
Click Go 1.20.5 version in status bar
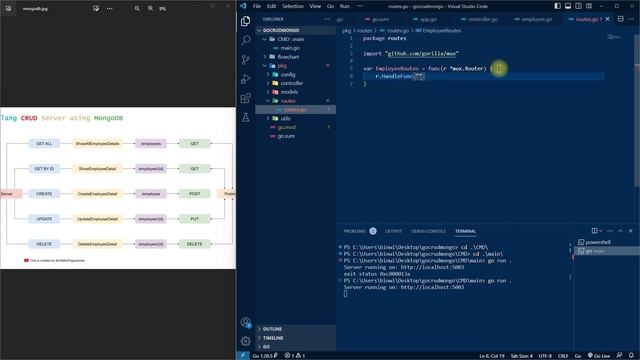pos(264,356)
